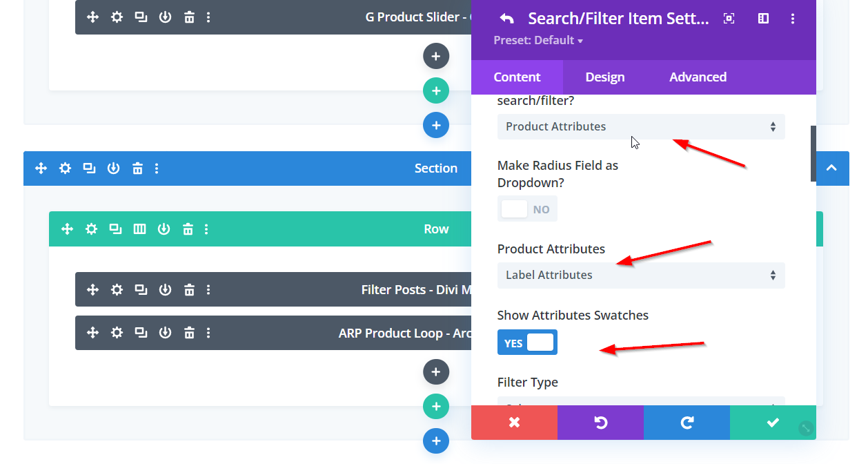Click back arrow in settings panel header

click(x=507, y=19)
